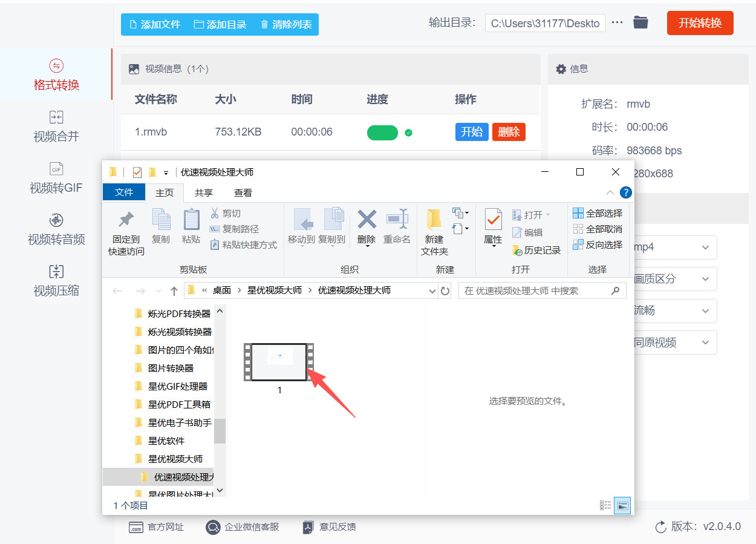
Task: Select the video thumbnail named 1
Action: 279,362
